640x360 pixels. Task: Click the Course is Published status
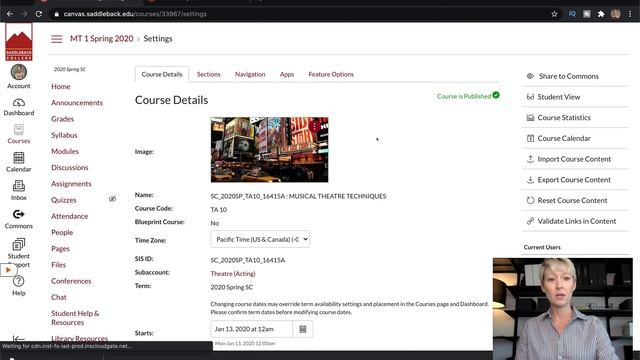pos(468,96)
